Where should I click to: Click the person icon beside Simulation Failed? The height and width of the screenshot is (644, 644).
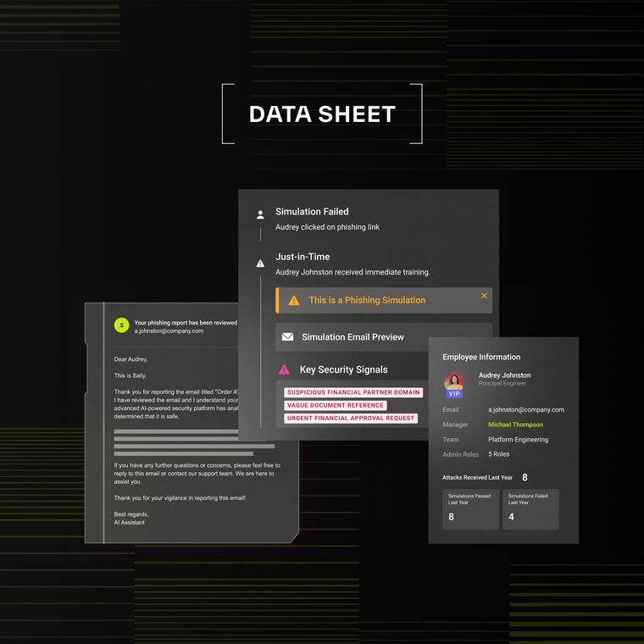[260, 214]
